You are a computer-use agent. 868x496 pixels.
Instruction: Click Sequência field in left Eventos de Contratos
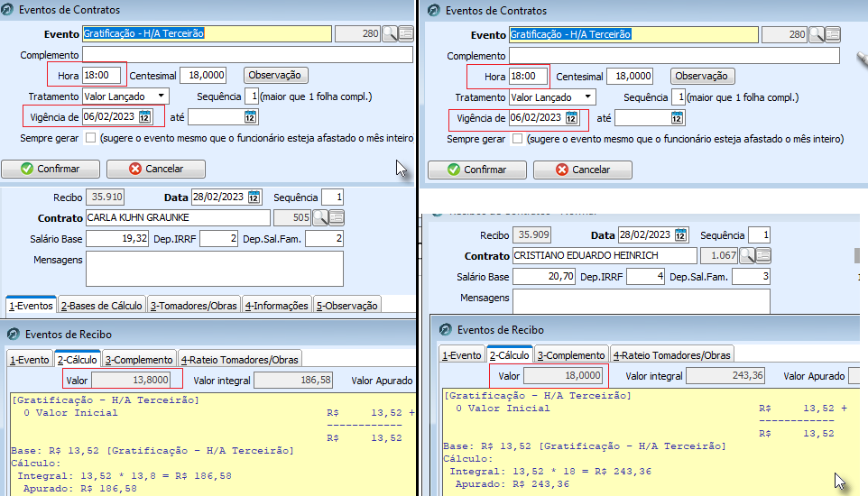(252, 96)
